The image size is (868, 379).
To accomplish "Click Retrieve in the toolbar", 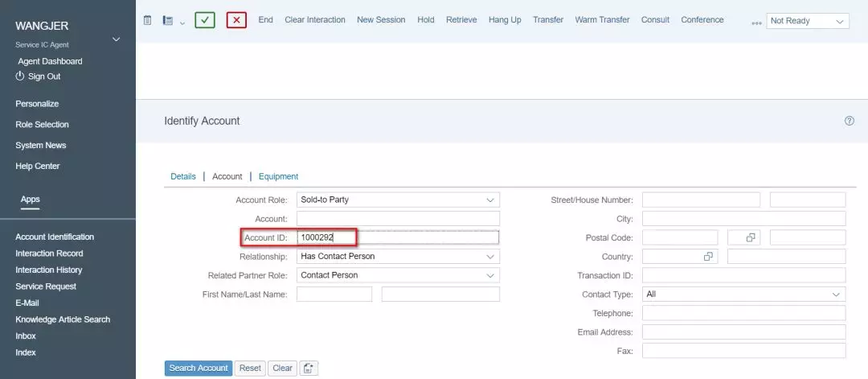I will [x=461, y=20].
